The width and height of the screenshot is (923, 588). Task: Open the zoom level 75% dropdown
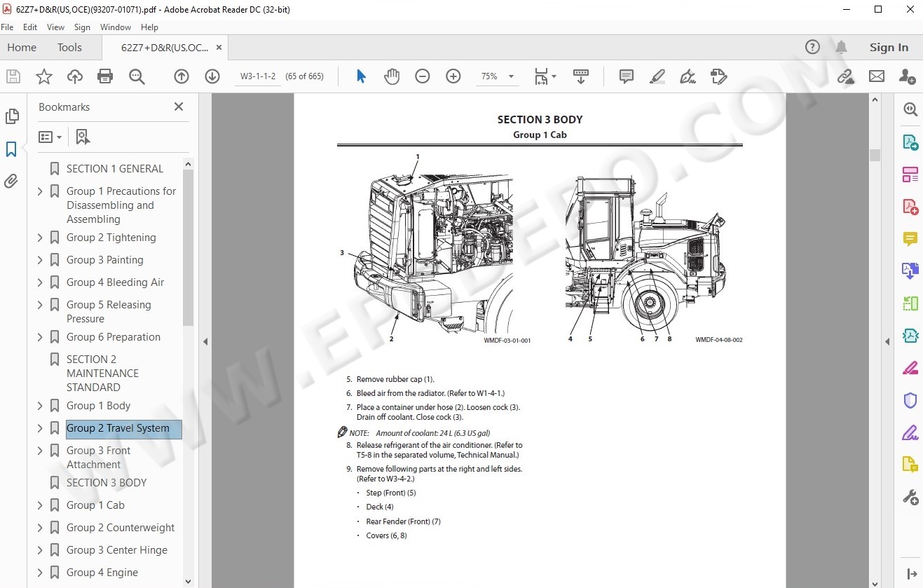pyautogui.click(x=511, y=76)
